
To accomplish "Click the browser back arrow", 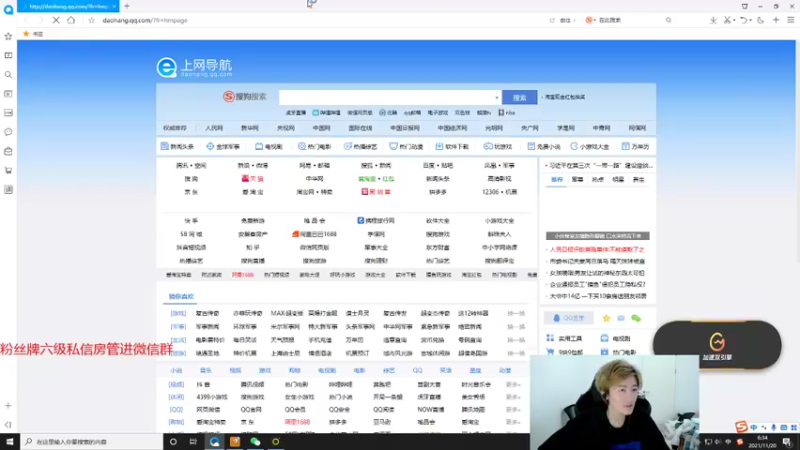I will (x=27, y=20).
